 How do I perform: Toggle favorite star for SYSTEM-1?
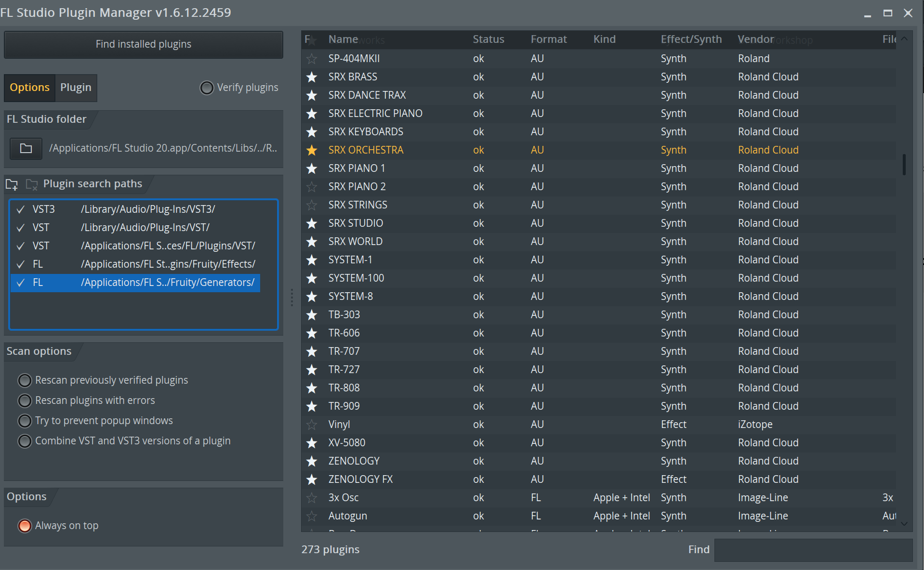[x=312, y=260]
